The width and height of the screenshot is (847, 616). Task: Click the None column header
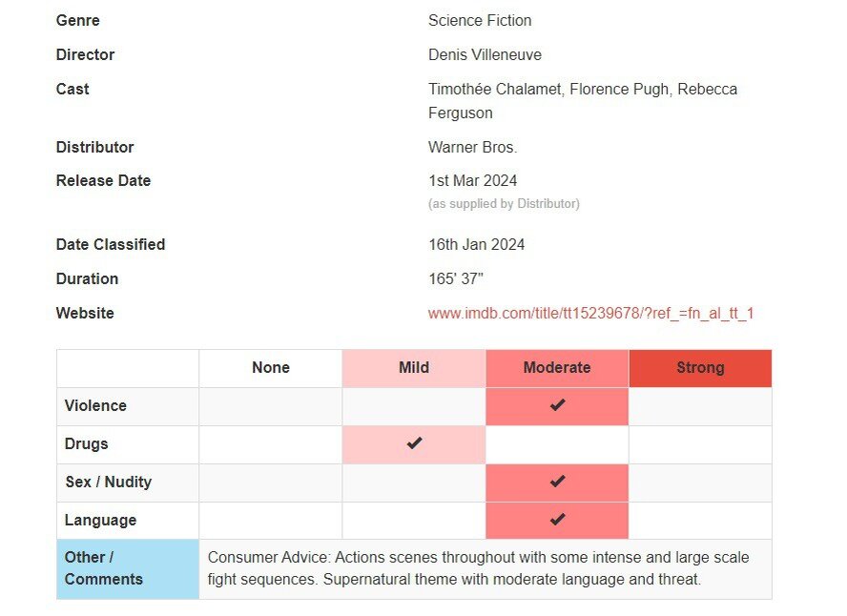[x=271, y=368]
